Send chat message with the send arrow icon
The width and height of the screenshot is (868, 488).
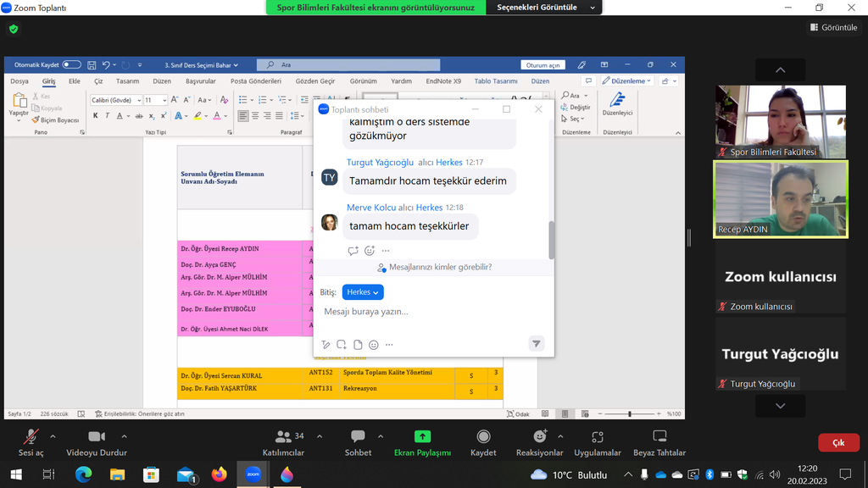coord(536,343)
